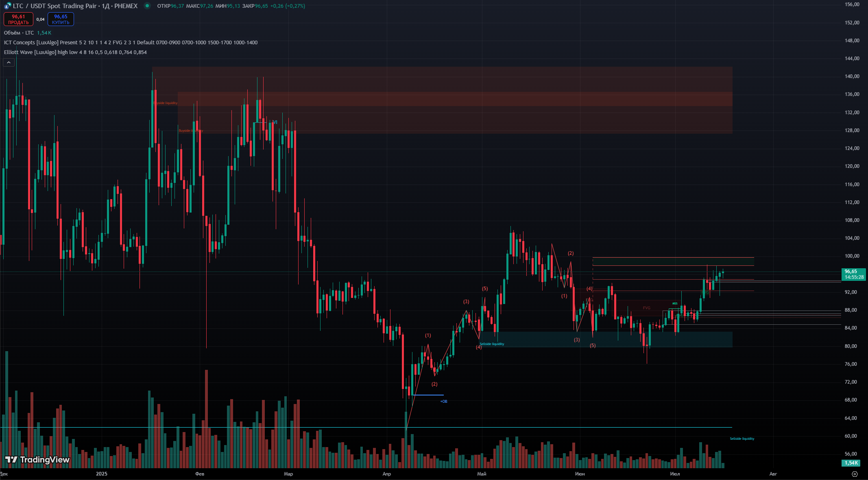Image resolution: width=868 pixels, height=480 pixels.
Task: Click the 100,00 price axis label
Action: [852, 256]
